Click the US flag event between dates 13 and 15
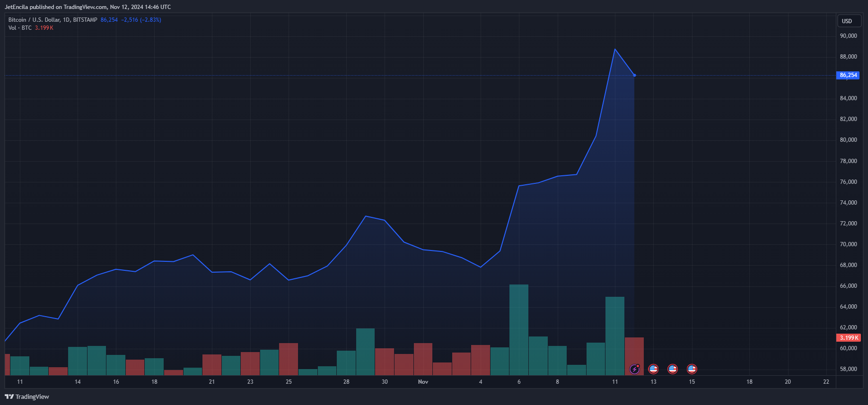Screen dimensions: 868x405 click(x=673, y=369)
